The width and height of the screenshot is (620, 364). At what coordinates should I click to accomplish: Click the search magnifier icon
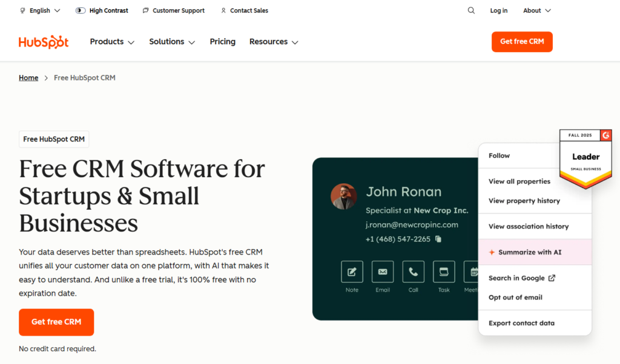pyautogui.click(x=471, y=10)
